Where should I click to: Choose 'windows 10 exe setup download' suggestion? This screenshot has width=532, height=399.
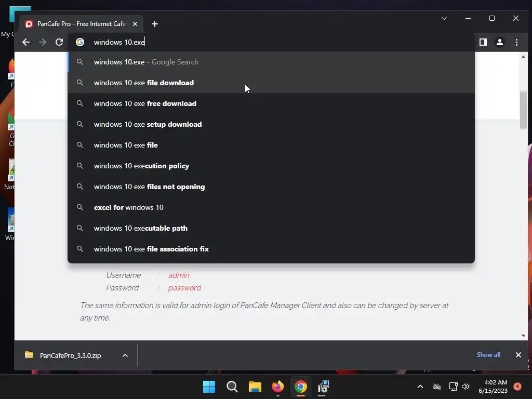[271, 124]
